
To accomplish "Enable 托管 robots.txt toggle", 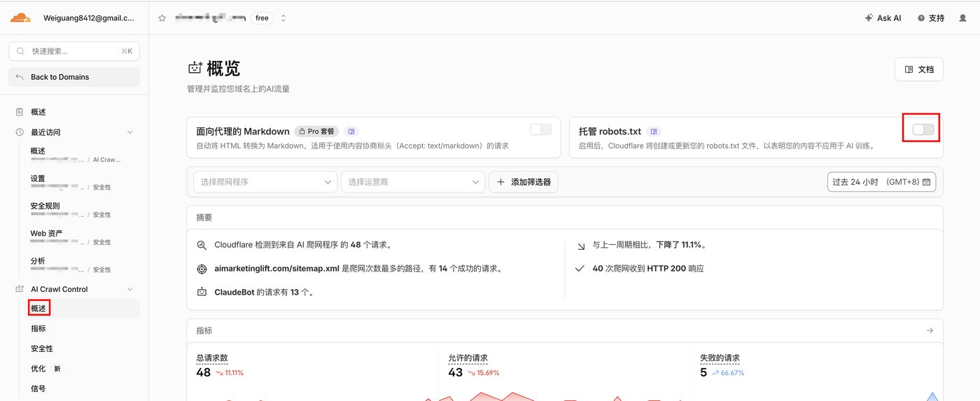I will (923, 129).
